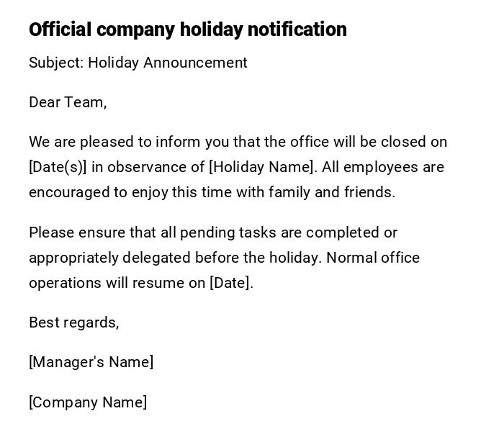Click the "Official company holiday notification" heading
504x447 pixels.
tap(187, 30)
